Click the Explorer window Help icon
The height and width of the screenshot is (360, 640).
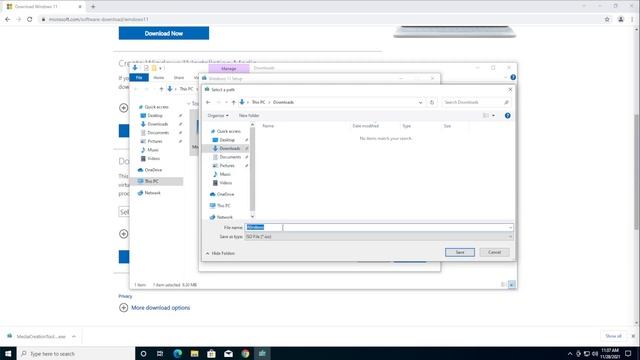513,78
